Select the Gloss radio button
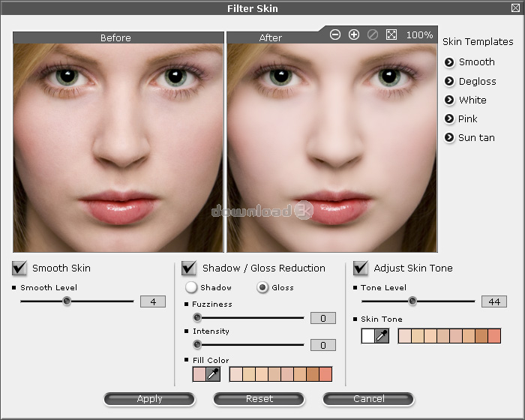This screenshot has width=525, height=420. coord(262,287)
